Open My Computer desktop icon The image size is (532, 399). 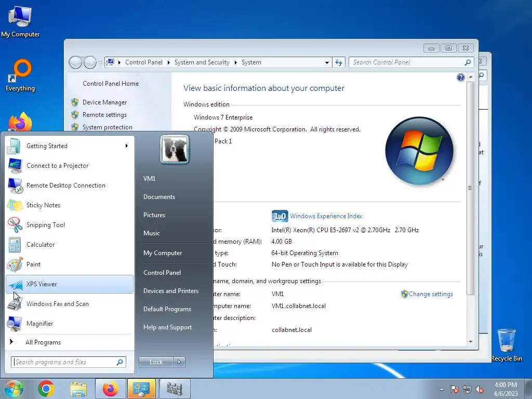20,21
